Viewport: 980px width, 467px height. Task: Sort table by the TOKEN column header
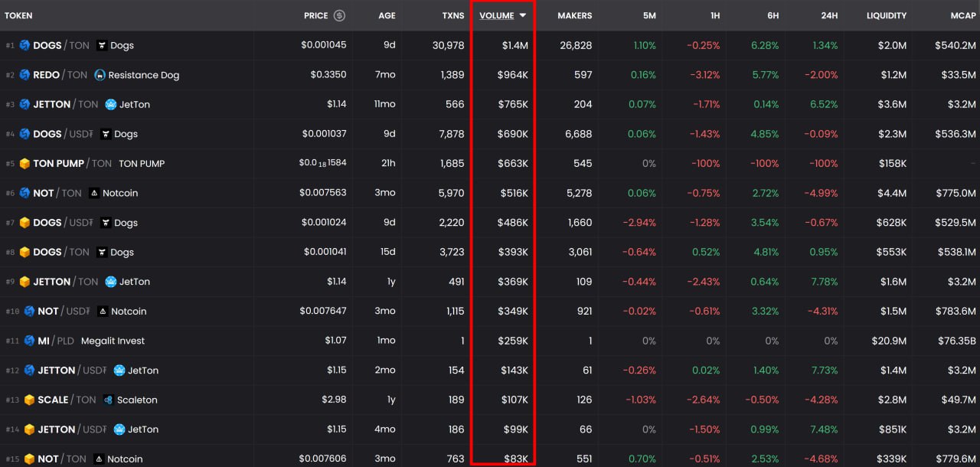[x=18, y=15]
